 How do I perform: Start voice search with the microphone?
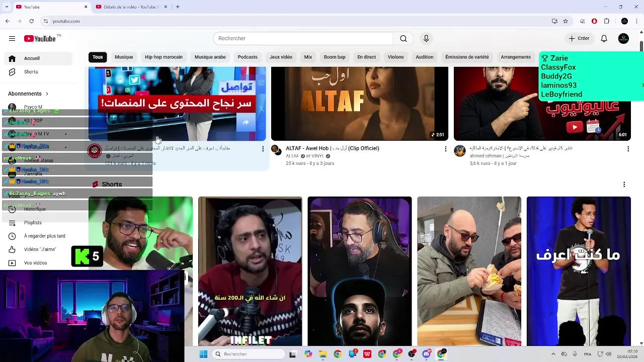pos(426,39)
